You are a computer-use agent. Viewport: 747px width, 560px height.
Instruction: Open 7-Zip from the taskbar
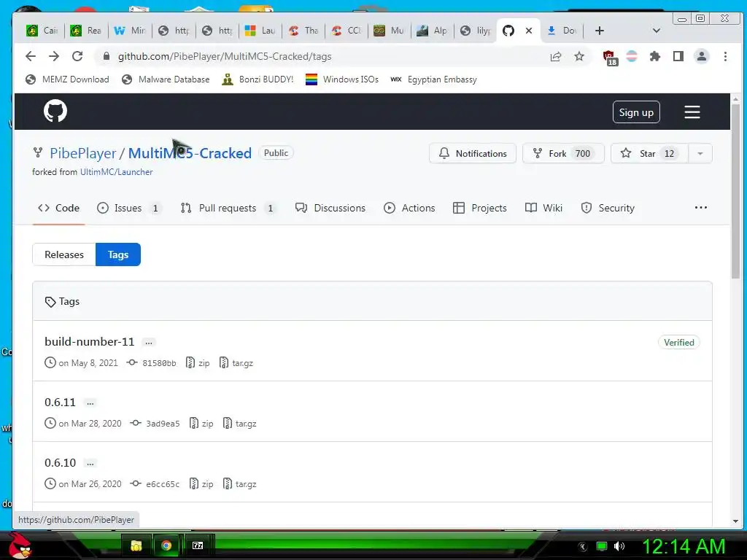(197, 545)
